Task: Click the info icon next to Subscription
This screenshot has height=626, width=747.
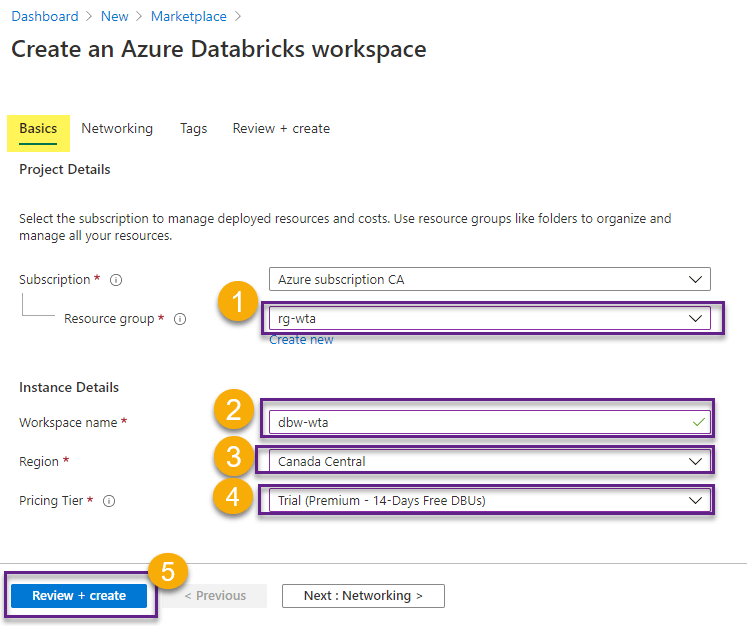Action: tap(117, 281)
